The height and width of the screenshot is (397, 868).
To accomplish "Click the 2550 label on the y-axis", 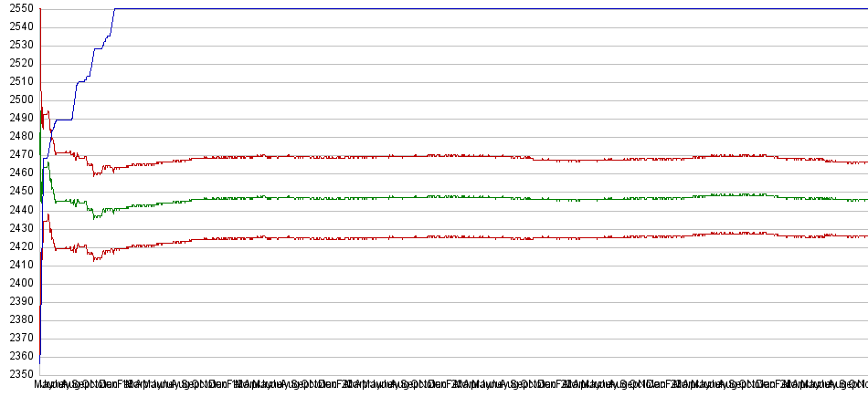I will [x=19, y=8].
